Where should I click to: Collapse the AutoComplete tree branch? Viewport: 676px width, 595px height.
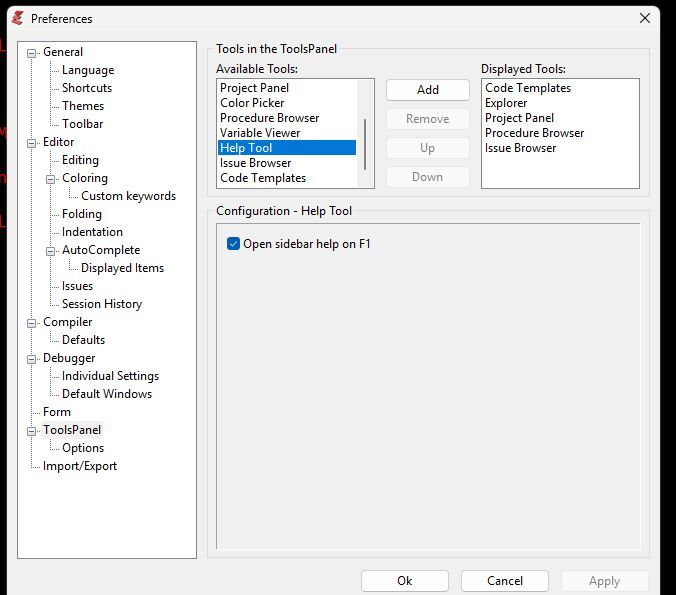pyautogui.click(x=51, y=250)
